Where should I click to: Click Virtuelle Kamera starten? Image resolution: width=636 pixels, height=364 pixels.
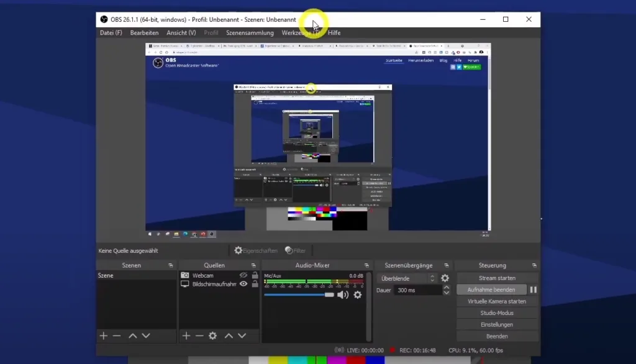click(x=497, y=301)
